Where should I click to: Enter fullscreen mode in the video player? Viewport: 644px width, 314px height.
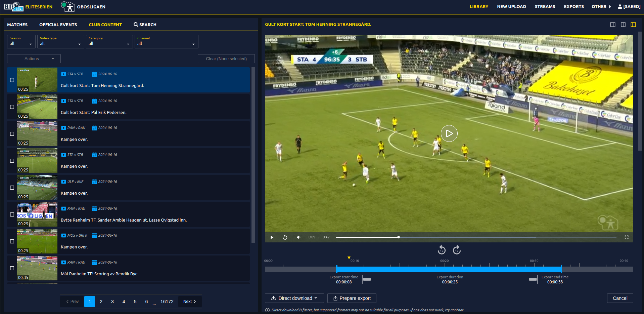(626, 237)
